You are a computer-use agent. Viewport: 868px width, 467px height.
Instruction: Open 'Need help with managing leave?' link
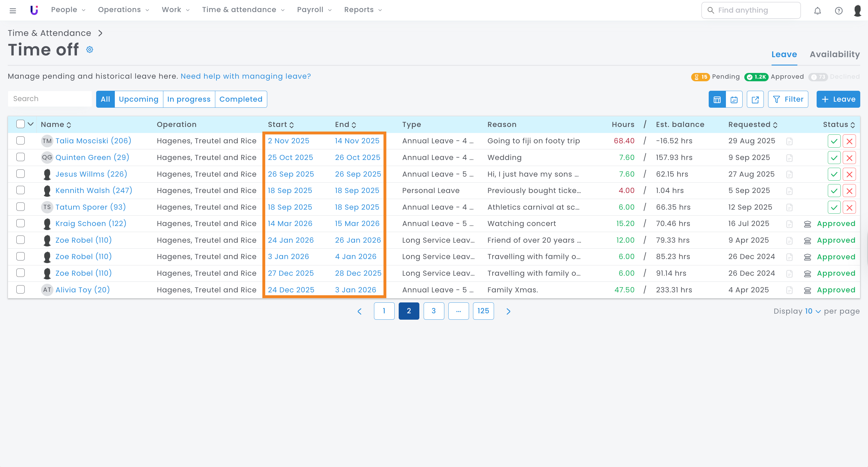tap(246, 76)
